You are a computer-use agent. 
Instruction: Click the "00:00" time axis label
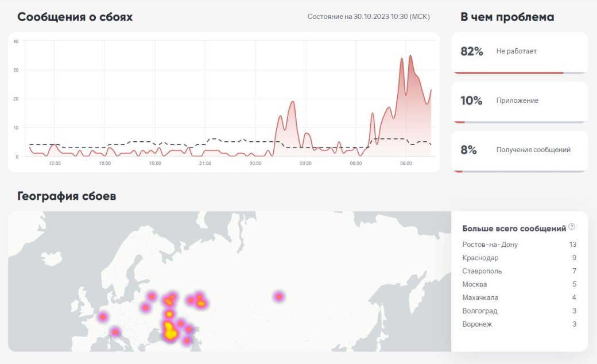coord(255,164)
